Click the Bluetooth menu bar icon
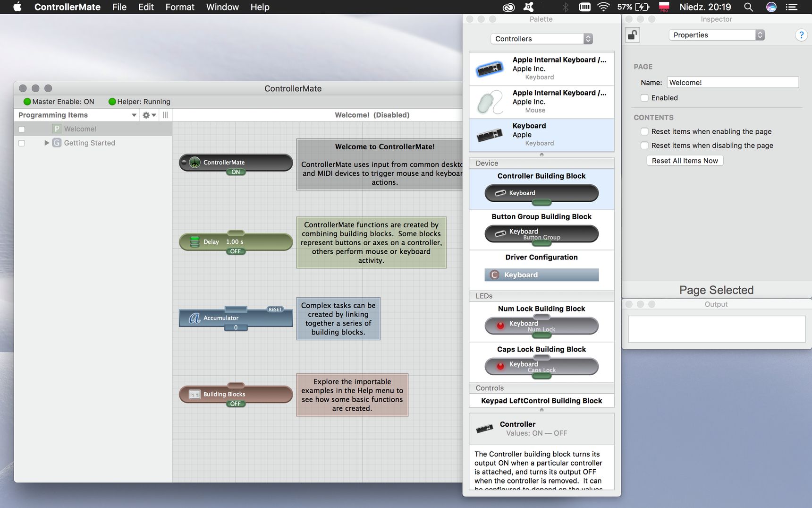 pyautogui.click(x=566, y=7)
